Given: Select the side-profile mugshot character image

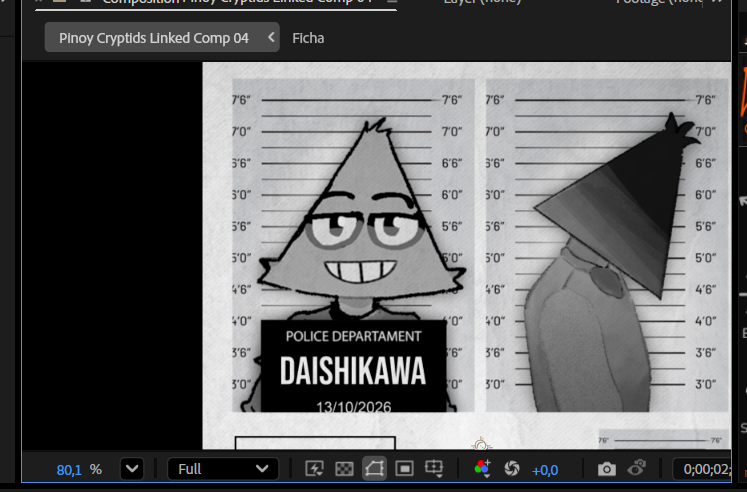Looking at the screenshot, I should click(607, 262).
